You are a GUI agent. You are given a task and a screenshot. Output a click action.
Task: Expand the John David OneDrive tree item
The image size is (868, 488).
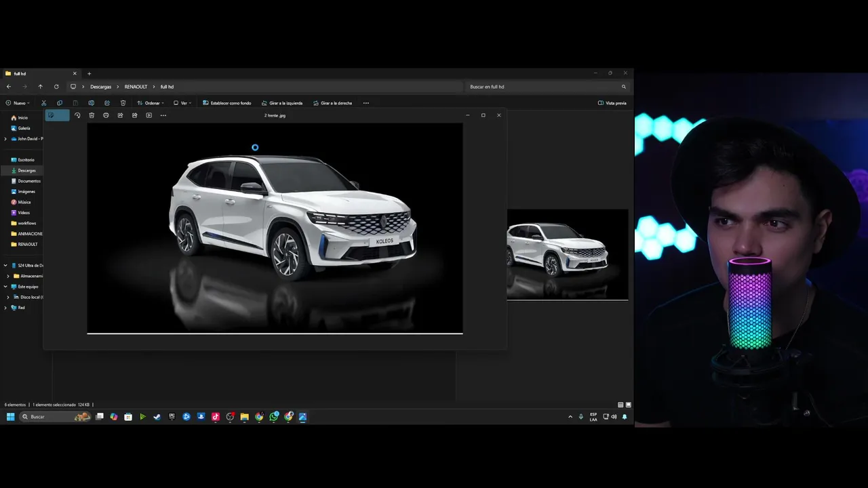(5, 139)
